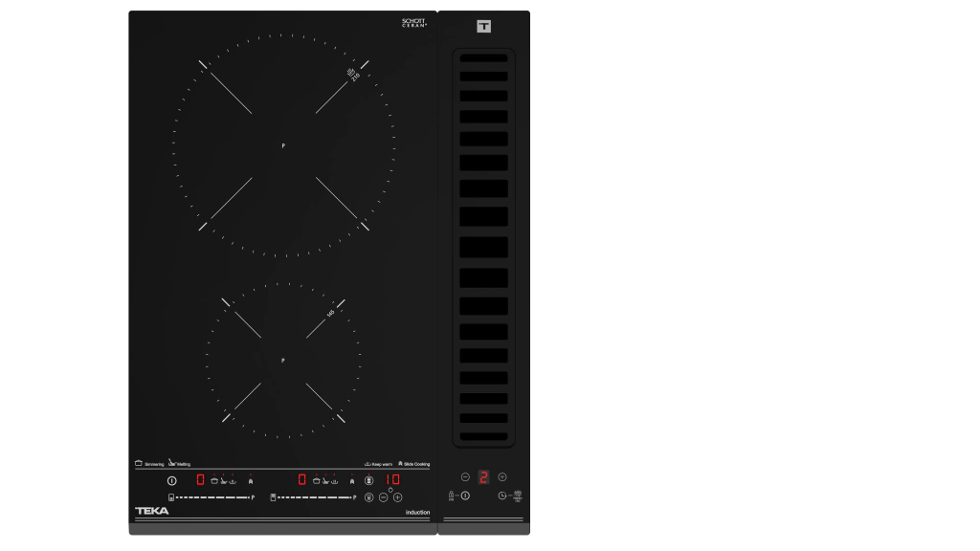Image resolution: width=980 pixels, height=551 pixels.
Task: Tap the hood power button beside the lock
Action: point(465,496)
